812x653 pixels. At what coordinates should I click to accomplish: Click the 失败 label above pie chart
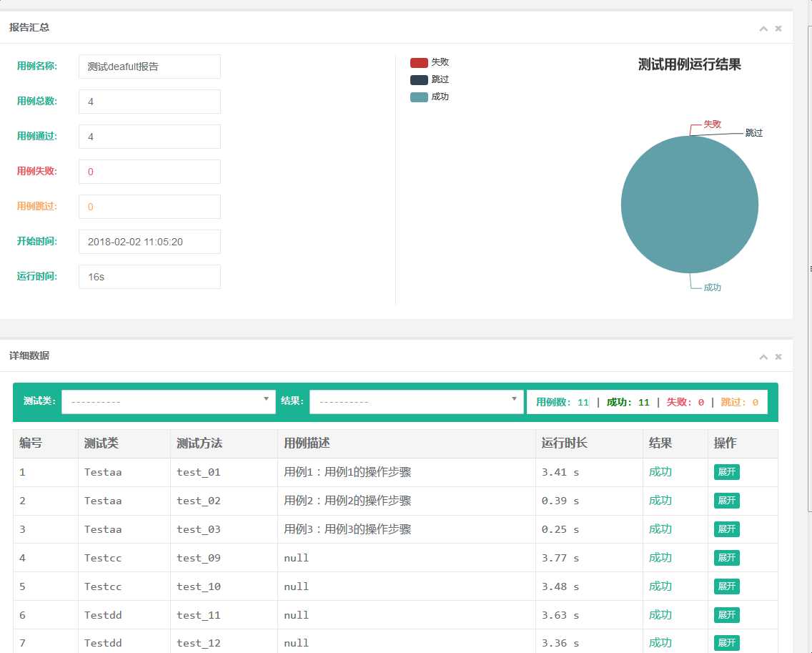click(x=712, y=124)
